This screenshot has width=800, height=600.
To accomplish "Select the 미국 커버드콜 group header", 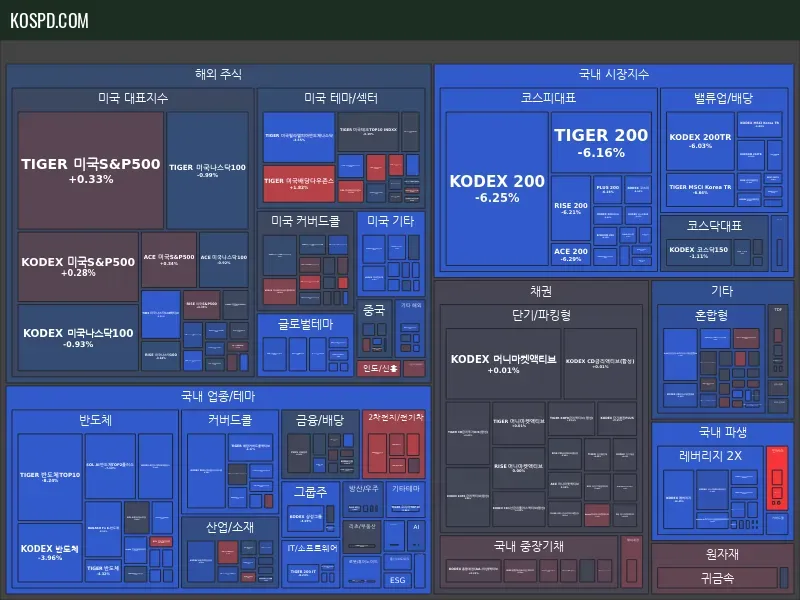I will (306, 221).
